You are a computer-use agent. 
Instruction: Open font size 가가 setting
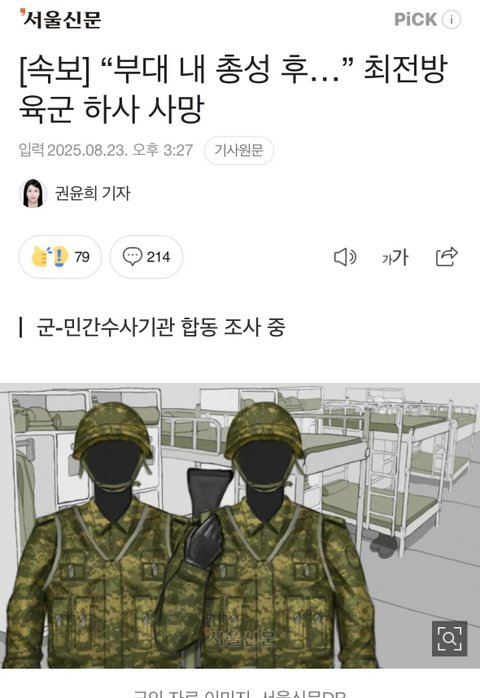[395, 257]
